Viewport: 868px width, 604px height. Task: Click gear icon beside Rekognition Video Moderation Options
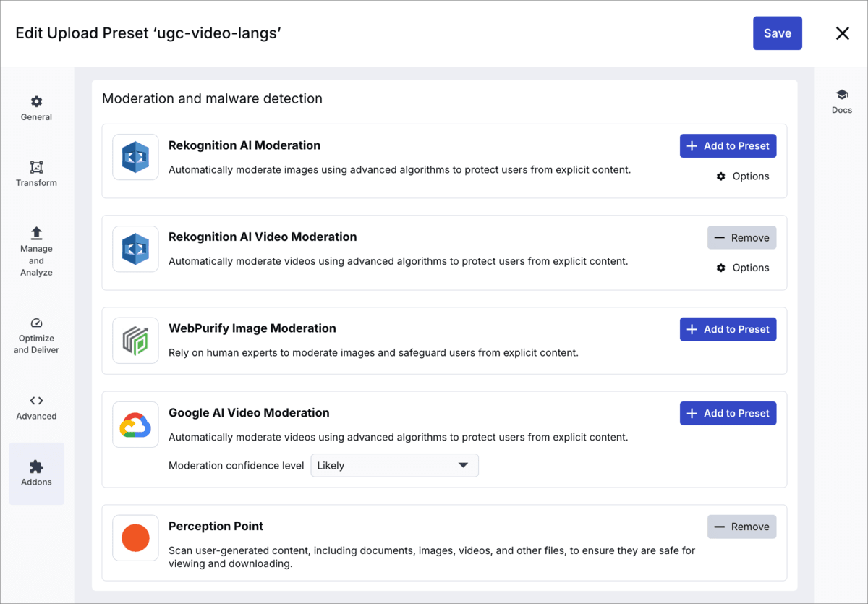pos(721,268)
